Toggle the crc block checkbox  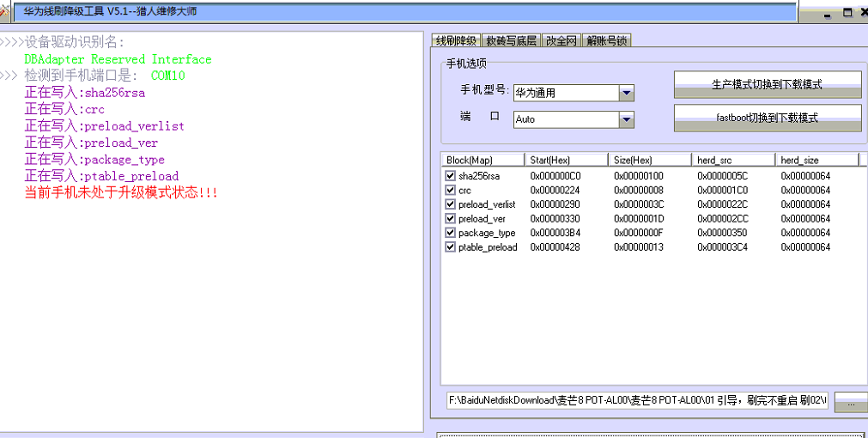(450, 190)
